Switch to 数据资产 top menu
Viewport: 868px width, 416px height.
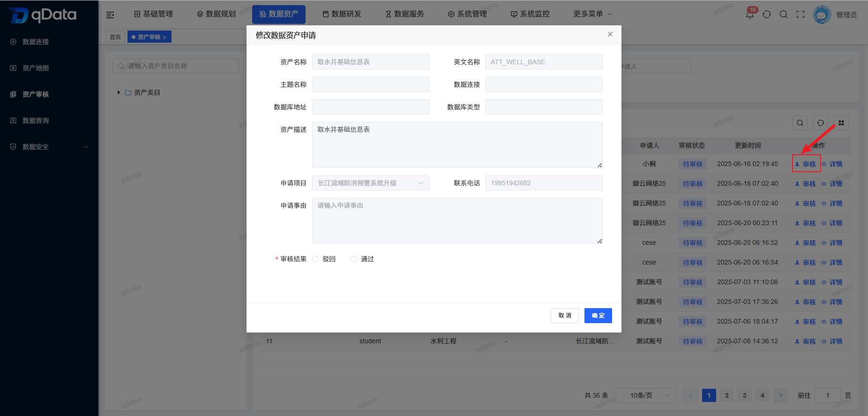(x=279, y=14)
